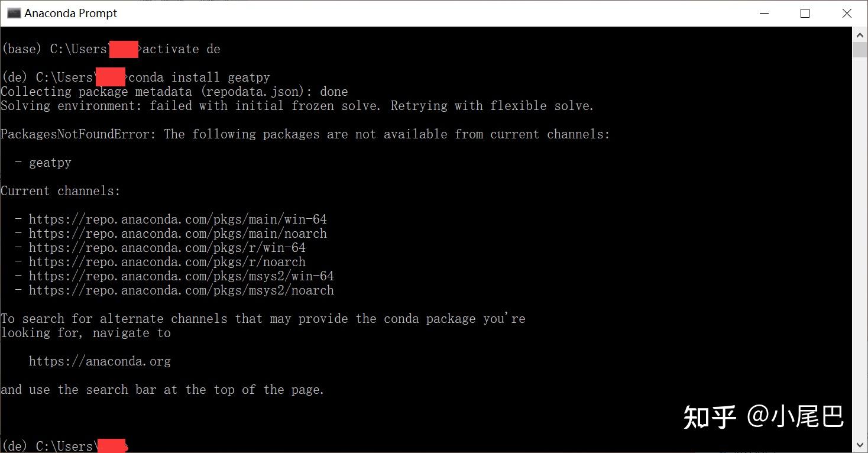
Task: Click the empty vertical scrollbar track
Action: tap(860, 237)
